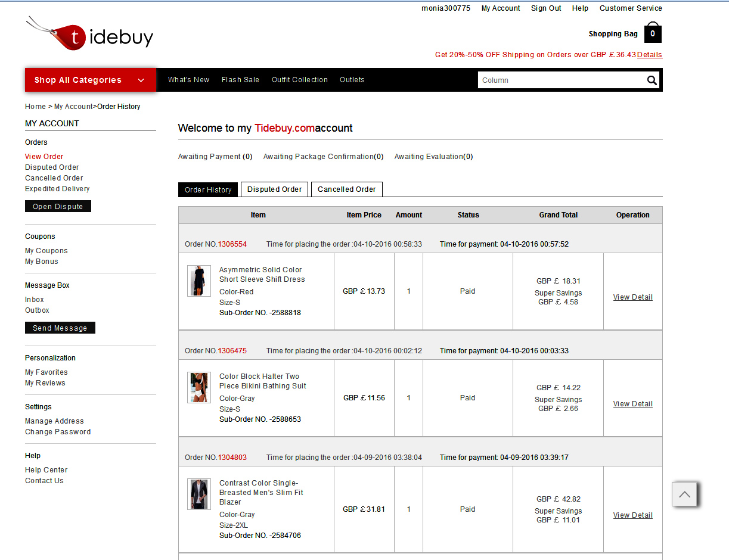Open Outfit Collection menu item
This screenshot has width=729, height=560.
pyautogui.click(x=300, y=80)
